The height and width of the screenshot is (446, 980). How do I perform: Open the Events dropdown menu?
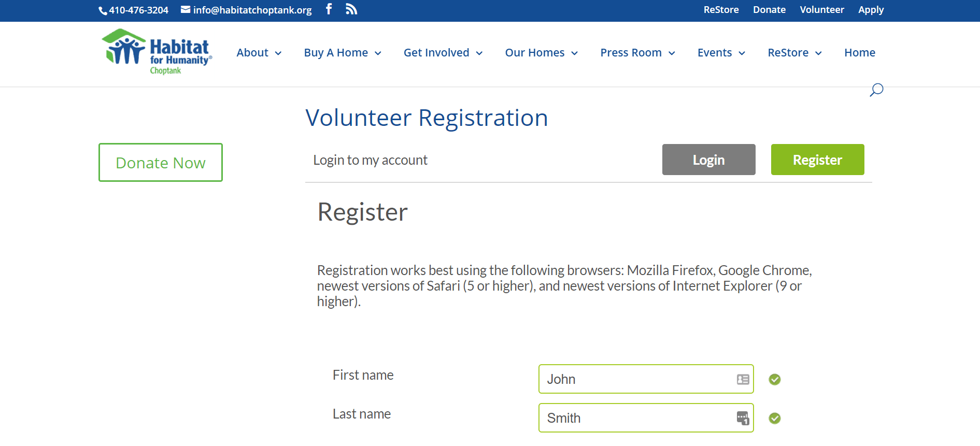(721, 53)
